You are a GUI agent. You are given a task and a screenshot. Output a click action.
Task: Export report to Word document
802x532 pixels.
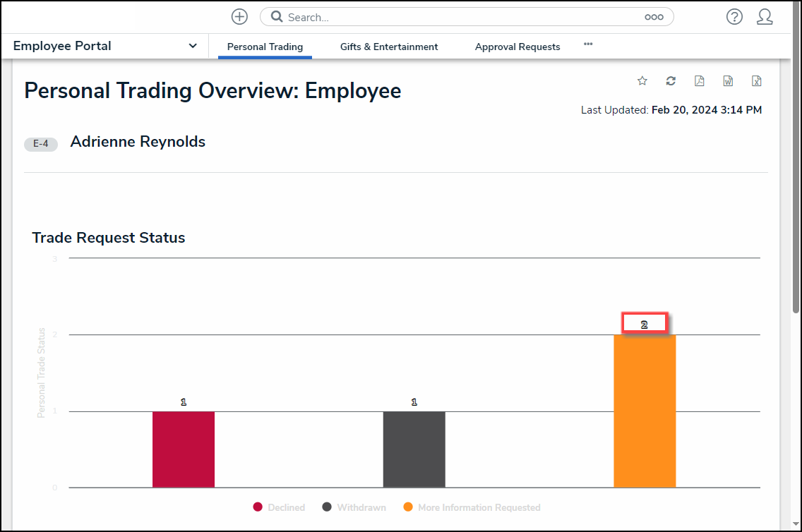[728, 81]
